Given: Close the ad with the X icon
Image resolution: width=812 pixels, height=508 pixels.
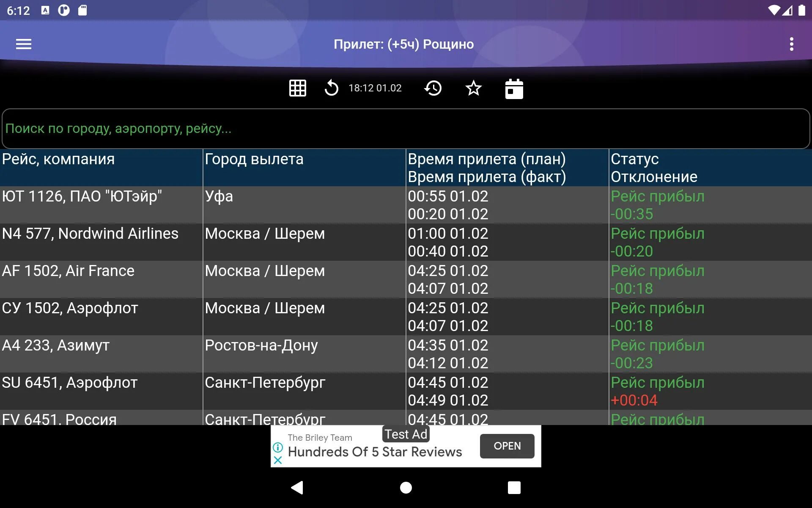Looking at the screenshot, I should click(278, 460).
